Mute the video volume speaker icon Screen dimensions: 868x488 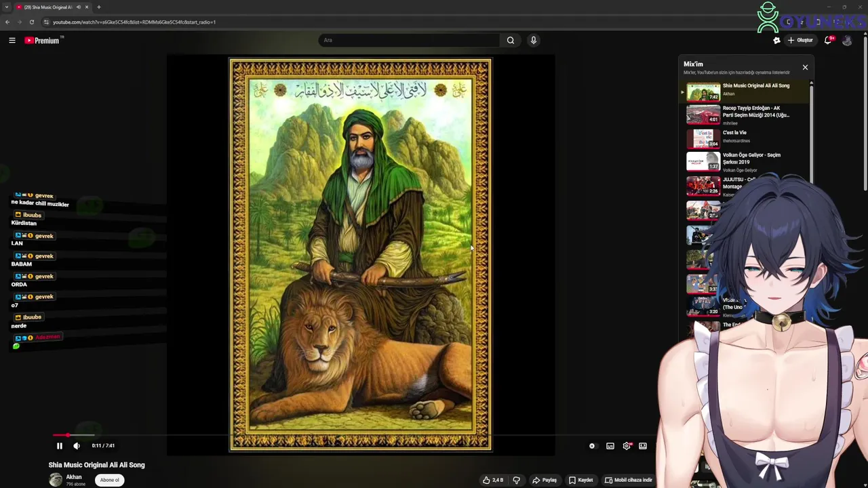77,446
